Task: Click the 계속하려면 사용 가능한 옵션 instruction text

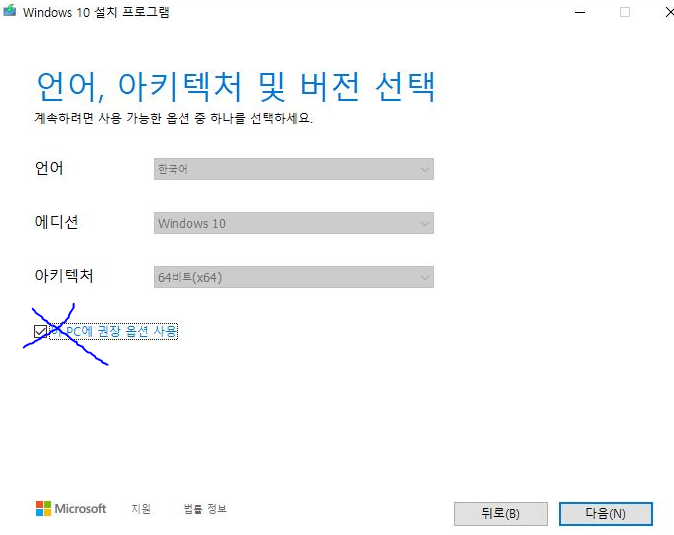Action: click(x=173, y=118)
